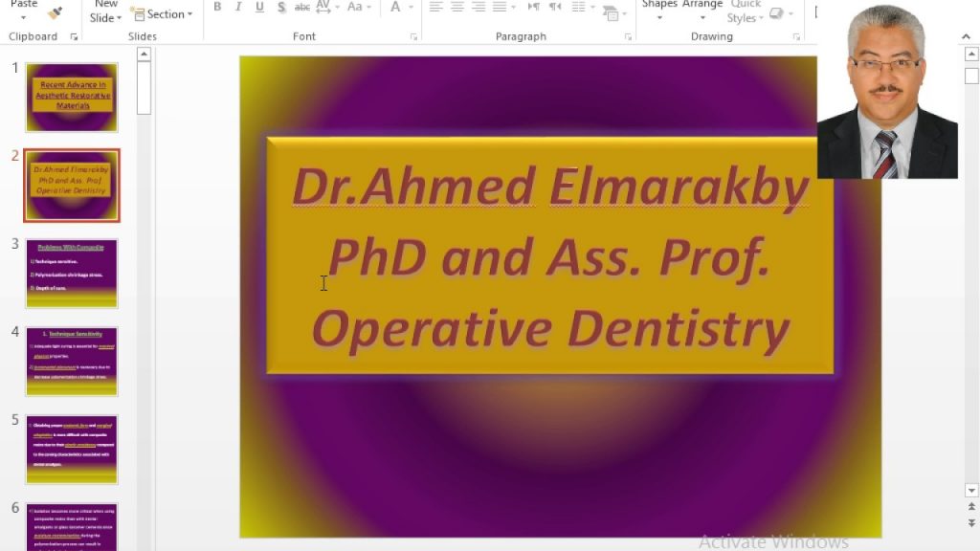Select slide 2 thumbnail Dr. Ahmed Elmarakby
Screen dimensions: 980x551
[72, 186]
